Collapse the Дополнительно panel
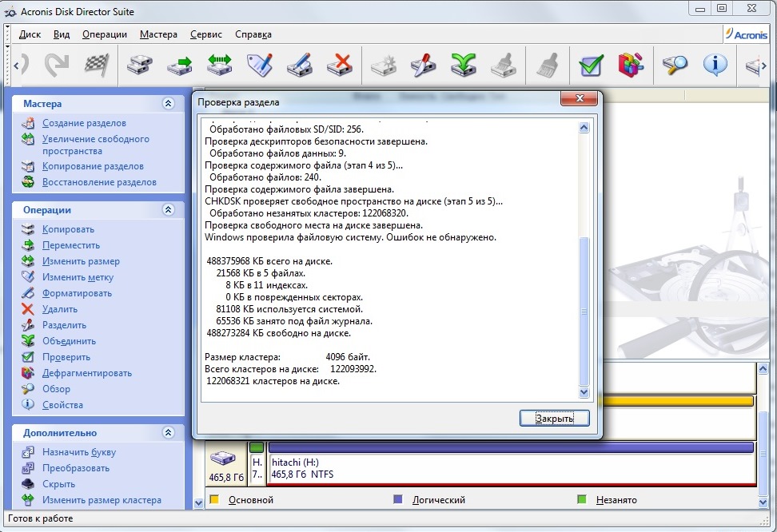The height and width of the screenshot is (532, 777). [x=168, y=432]
